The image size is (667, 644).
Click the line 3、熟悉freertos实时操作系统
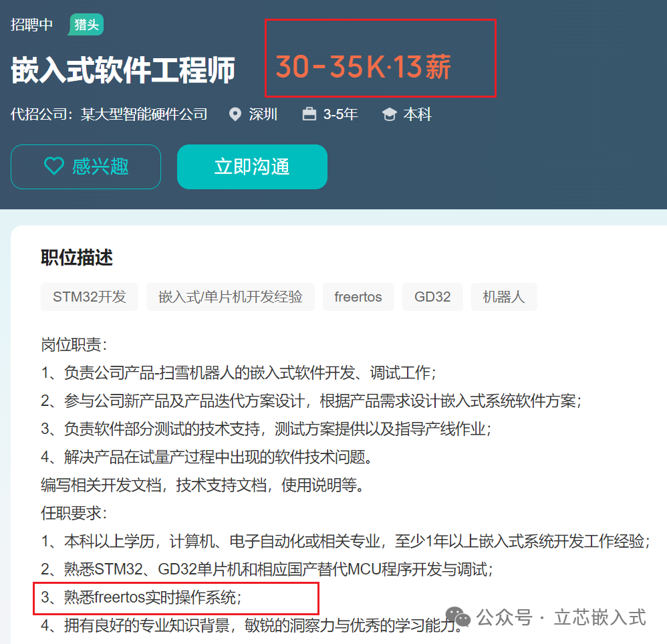pos(142,598)
